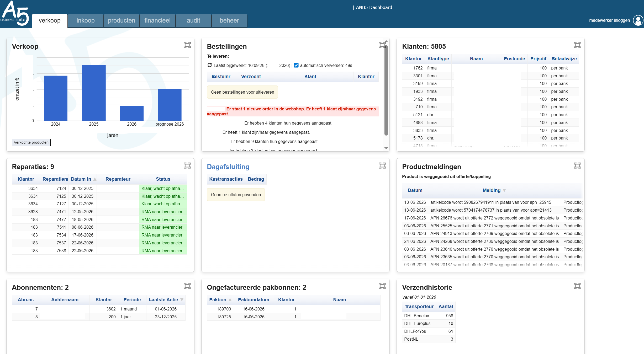This screenshot has height=354, width=644.
Task: Sort abonnementen by Laatste Actie
Action: coord(166,300)
